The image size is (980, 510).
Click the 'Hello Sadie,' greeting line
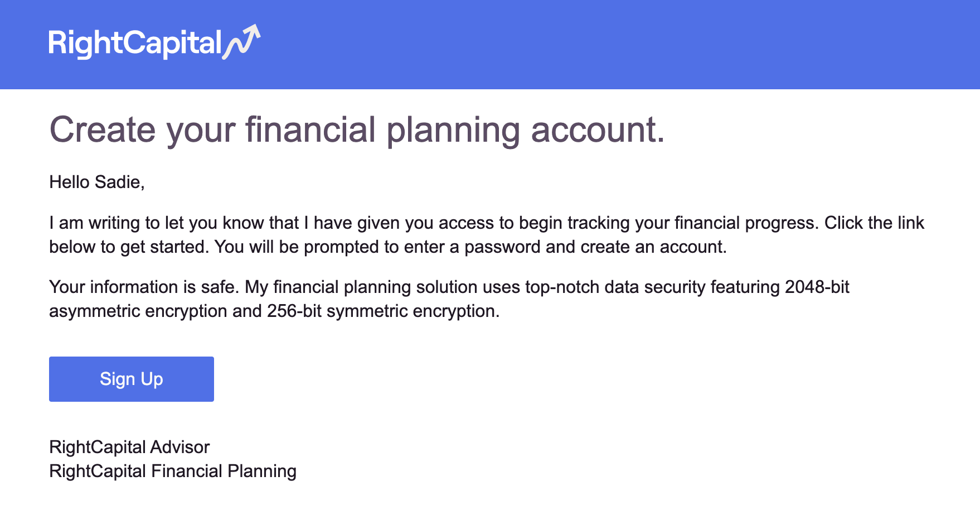click(x=97, y=182)
